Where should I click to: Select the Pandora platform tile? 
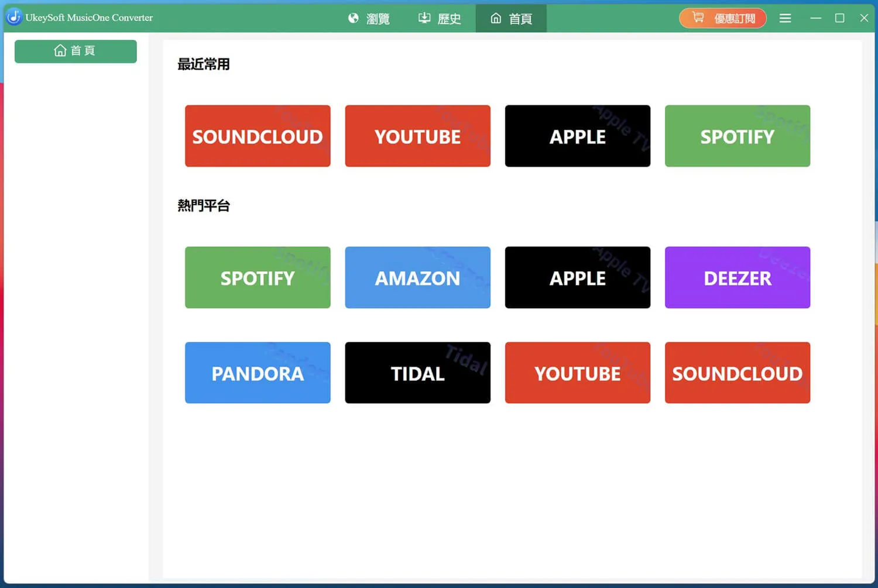[x=258, y=373]
